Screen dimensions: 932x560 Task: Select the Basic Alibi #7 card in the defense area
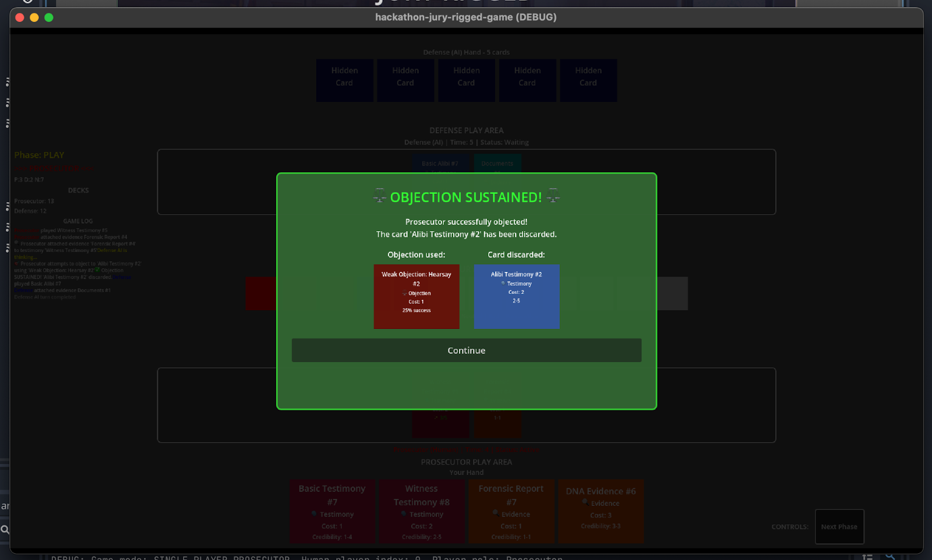point(441,164)
